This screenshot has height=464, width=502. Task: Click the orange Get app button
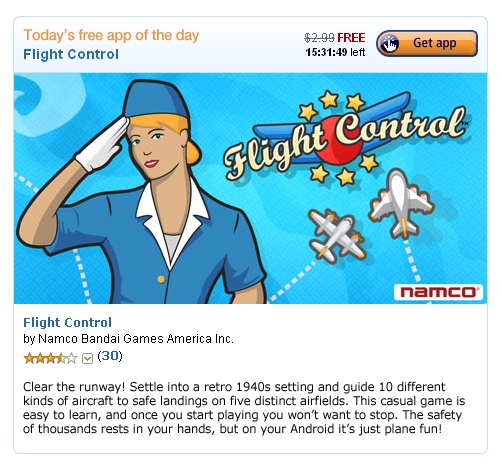[x=427, y=43]
